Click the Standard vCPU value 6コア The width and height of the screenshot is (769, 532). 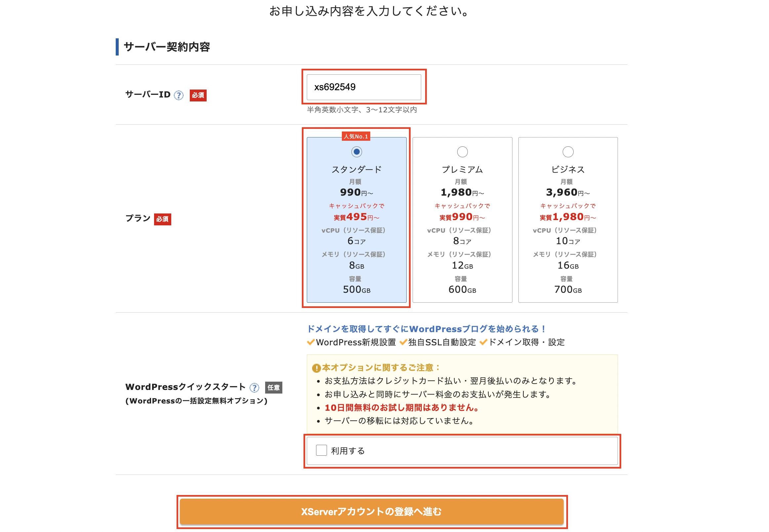pos(356,241)
